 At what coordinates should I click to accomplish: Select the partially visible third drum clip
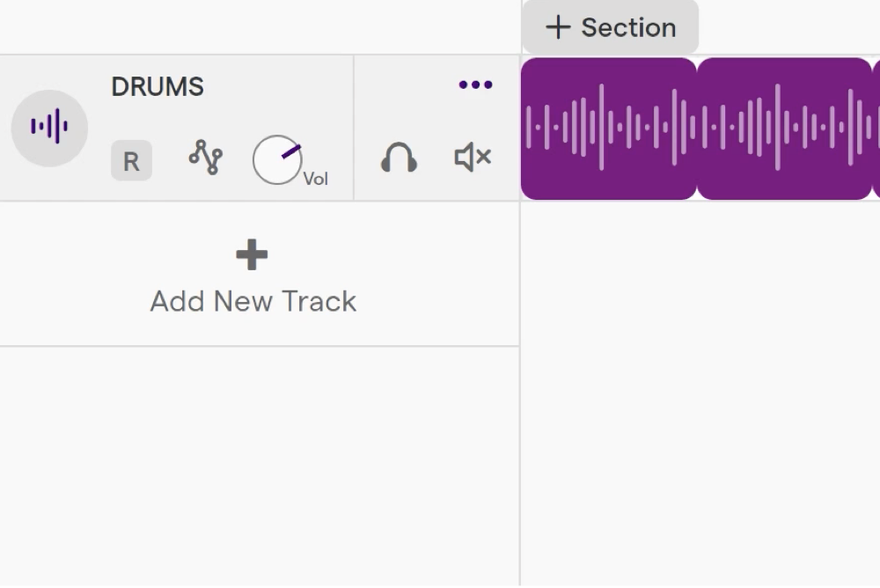pos(876,129)
